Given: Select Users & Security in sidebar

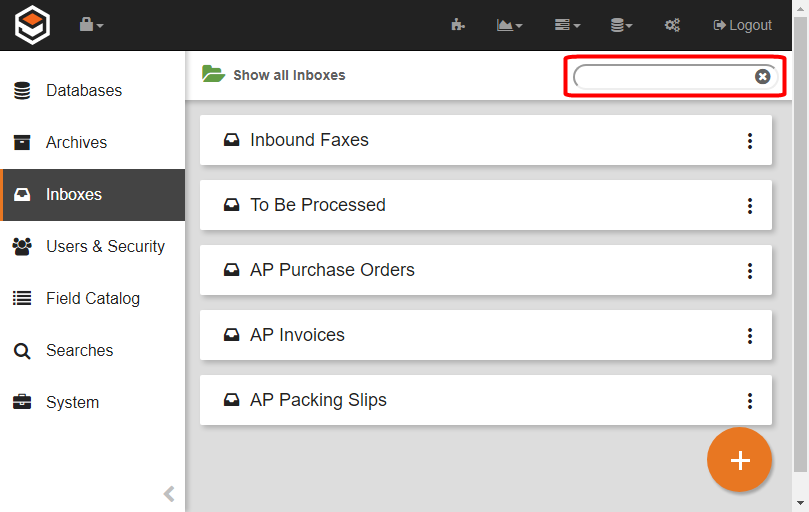Looking at the screenshot, I should 105,247.
